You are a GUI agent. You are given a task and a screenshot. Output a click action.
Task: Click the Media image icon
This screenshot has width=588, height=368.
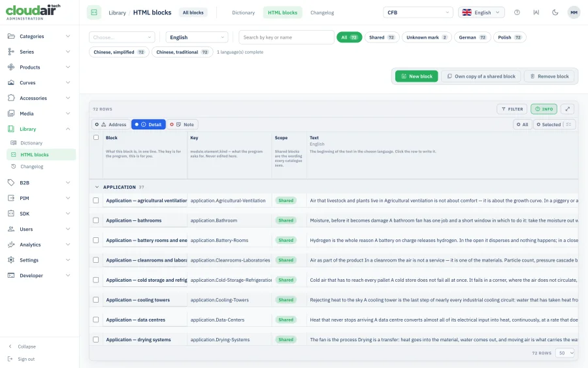(11, 113)
